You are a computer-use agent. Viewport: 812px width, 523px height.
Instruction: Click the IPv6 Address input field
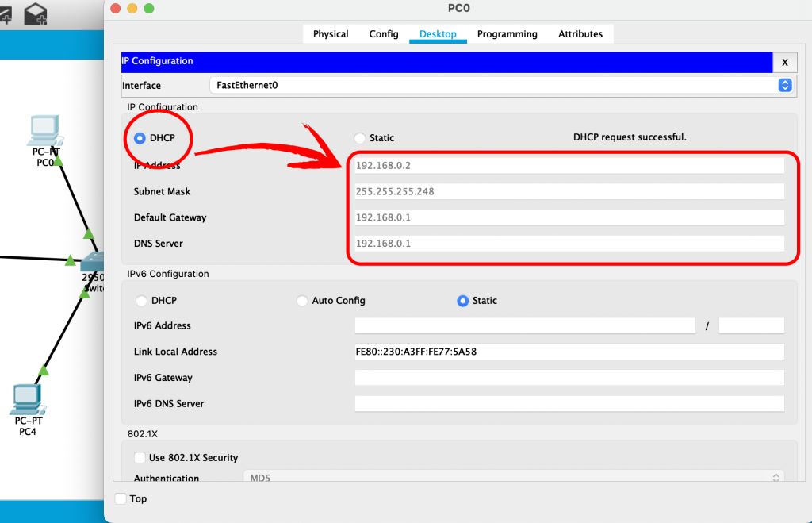[x=524, y=326]
